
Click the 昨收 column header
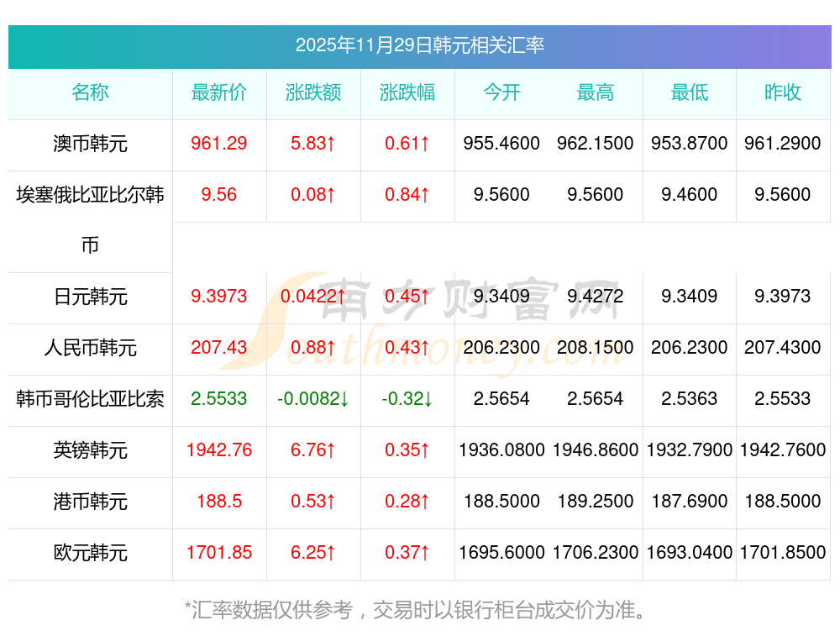(x=783, y=92)
